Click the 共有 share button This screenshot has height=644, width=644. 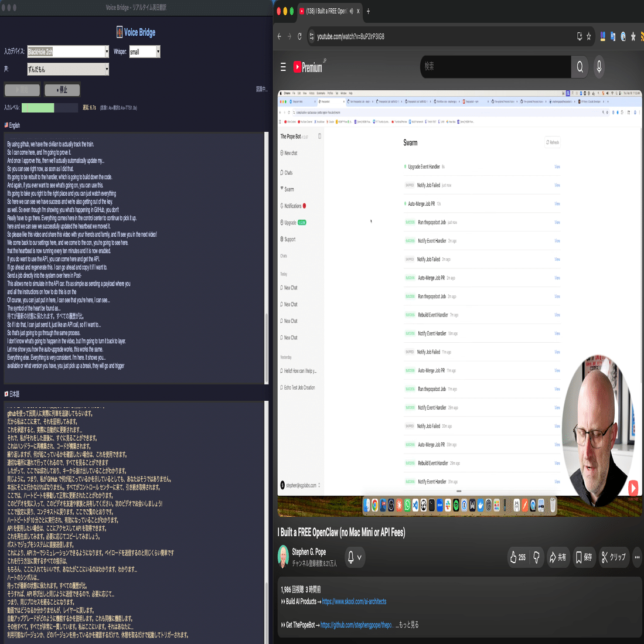558,557
